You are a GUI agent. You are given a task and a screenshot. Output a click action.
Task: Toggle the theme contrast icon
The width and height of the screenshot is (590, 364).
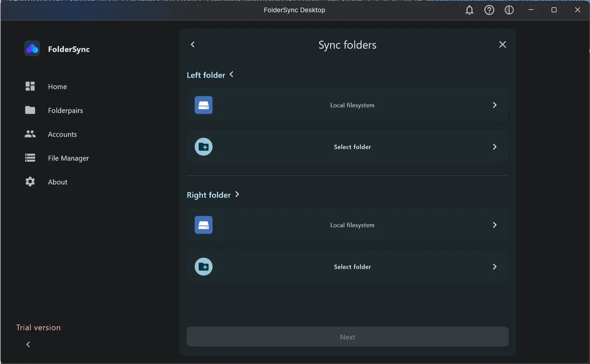click(509, 10)
